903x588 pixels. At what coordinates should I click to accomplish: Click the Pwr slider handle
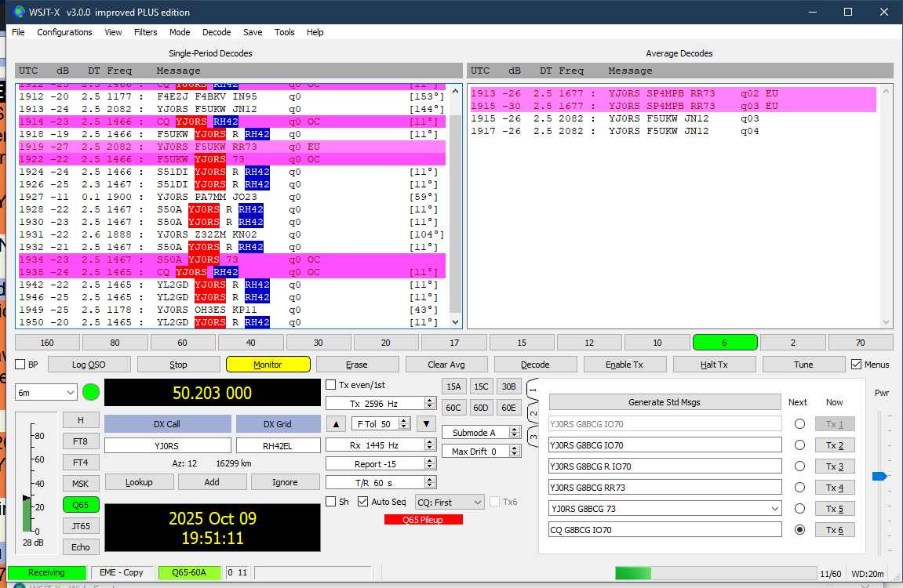[879, 476]
